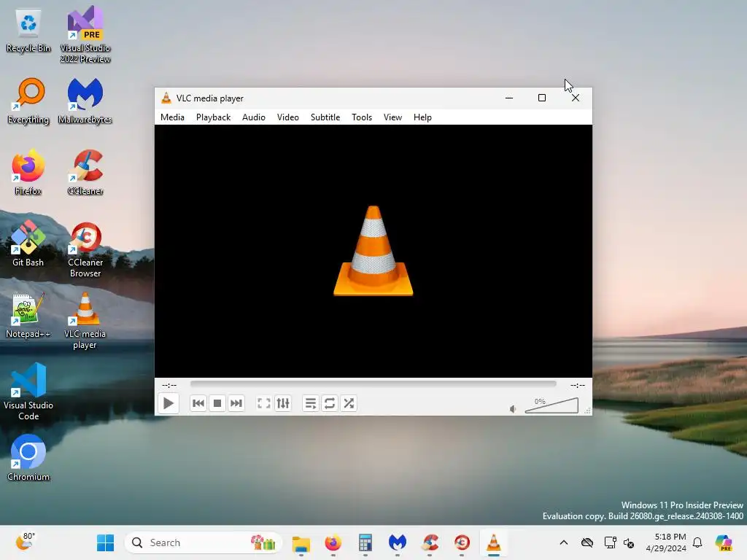Screen dimensions: 747x560
Task: Open the weather widget showing 80°
Action: 26,542
